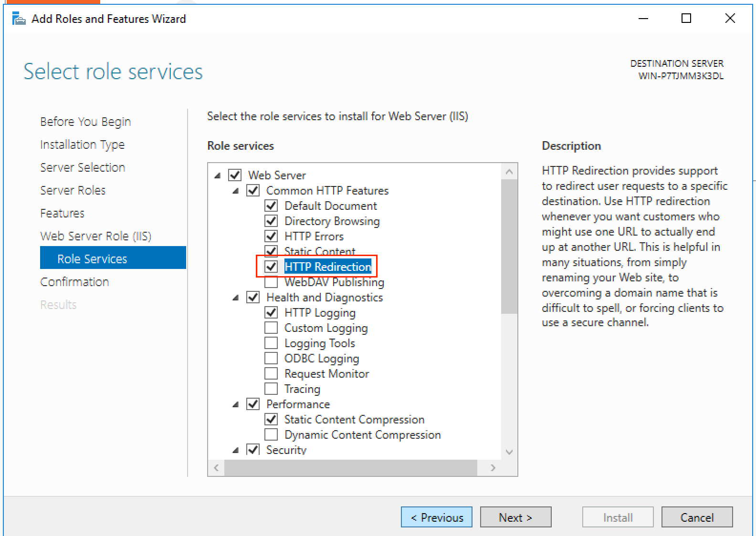
Task: Enable WebDAV Publishing checkbox
Action: [x=271, y=282]
